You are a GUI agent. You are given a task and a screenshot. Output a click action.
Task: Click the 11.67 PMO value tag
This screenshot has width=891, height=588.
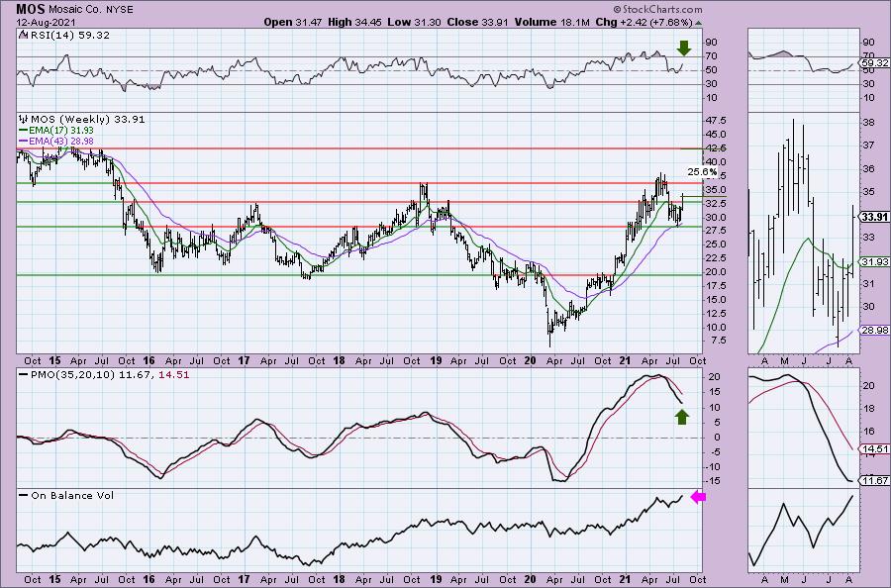[x=876, y=481]
